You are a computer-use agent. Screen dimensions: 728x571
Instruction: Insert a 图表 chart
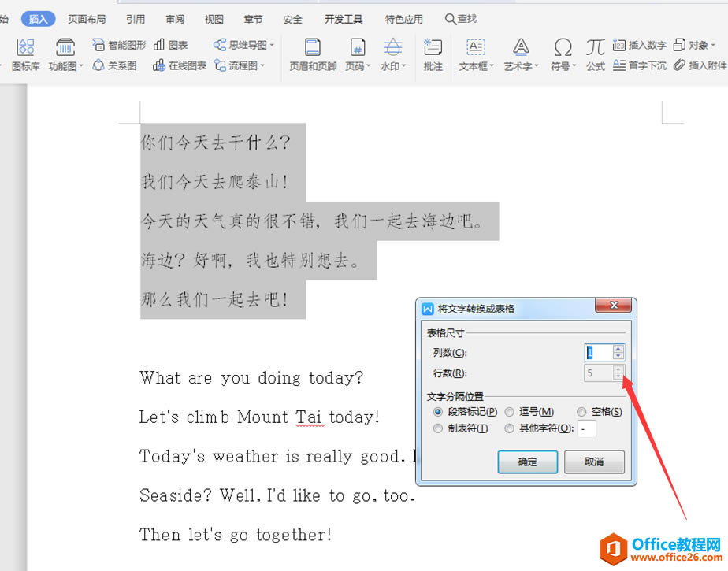(x=170, y=45)
